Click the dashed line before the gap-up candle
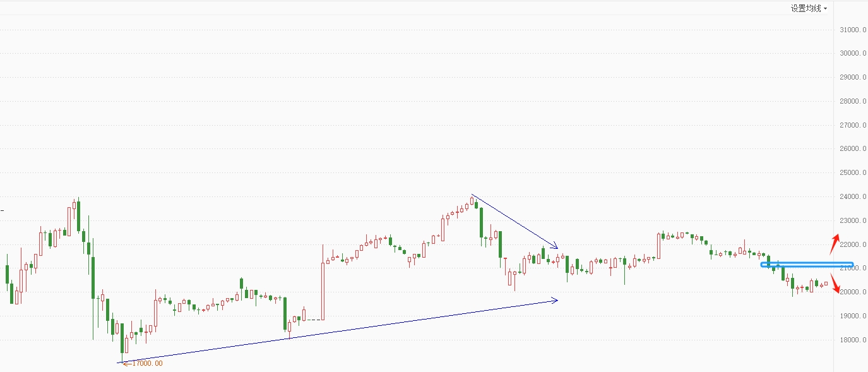This screenshot has width=868, height=372. coord(312,320)
